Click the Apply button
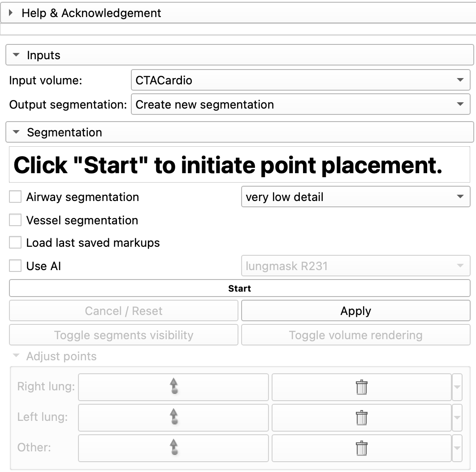Screen dimensions: 476x472 pyautogui.click(x=356, y=310)
